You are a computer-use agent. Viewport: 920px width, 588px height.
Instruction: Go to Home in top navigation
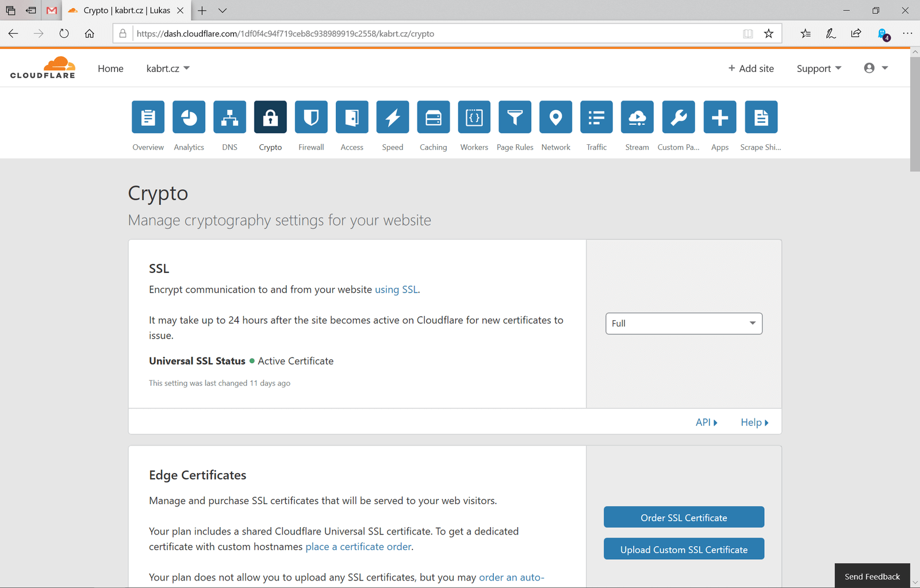(x=110, y=68)
